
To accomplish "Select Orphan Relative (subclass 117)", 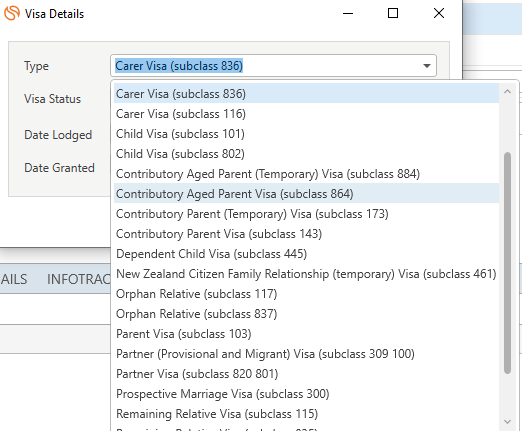I will [306, 294].
